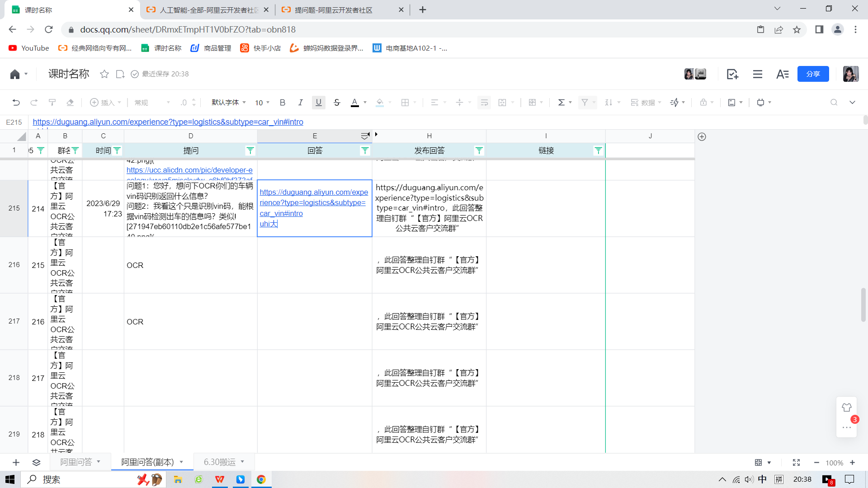This screenshot has height=488, width=868.
Task: Select row 216 header
Action: click(x=14, y=265)
